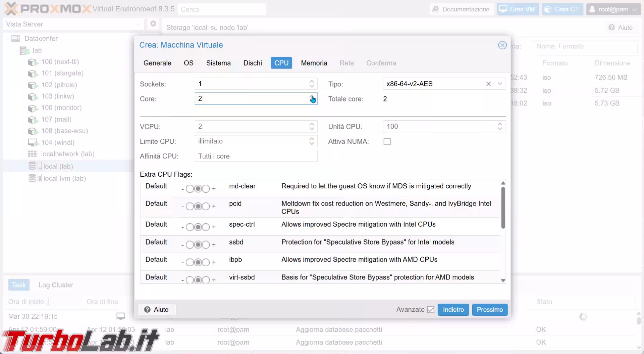The width and height of the screenshot is (644, 354).
Task: Switch to the Memoria tab
Action: (314, 63)
